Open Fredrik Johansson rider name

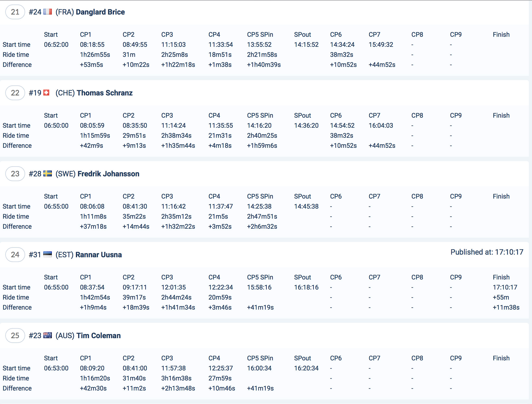pyautogui.click(x=108, y=174)
